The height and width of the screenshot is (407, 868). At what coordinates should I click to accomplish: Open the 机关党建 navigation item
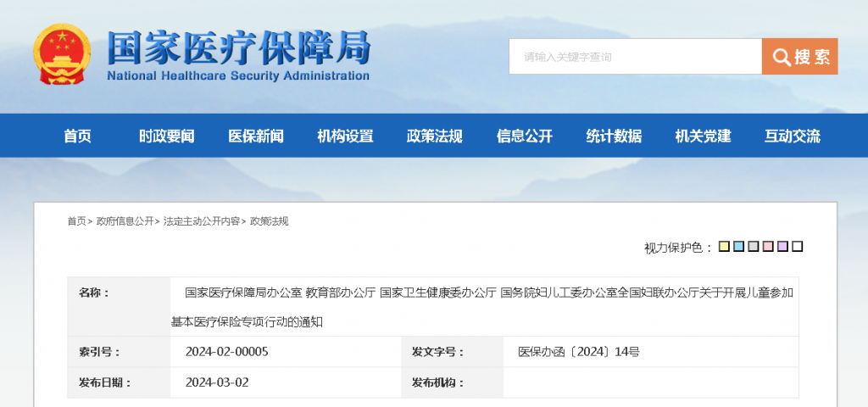[703, 136]
